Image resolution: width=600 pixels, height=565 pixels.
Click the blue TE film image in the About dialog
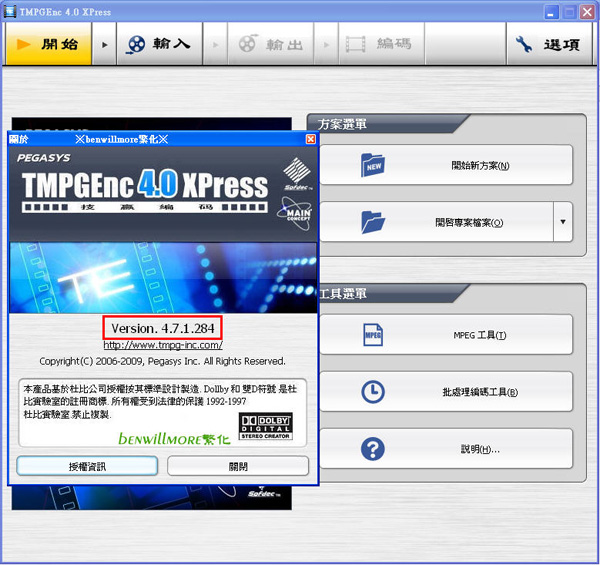click(163, 278)
